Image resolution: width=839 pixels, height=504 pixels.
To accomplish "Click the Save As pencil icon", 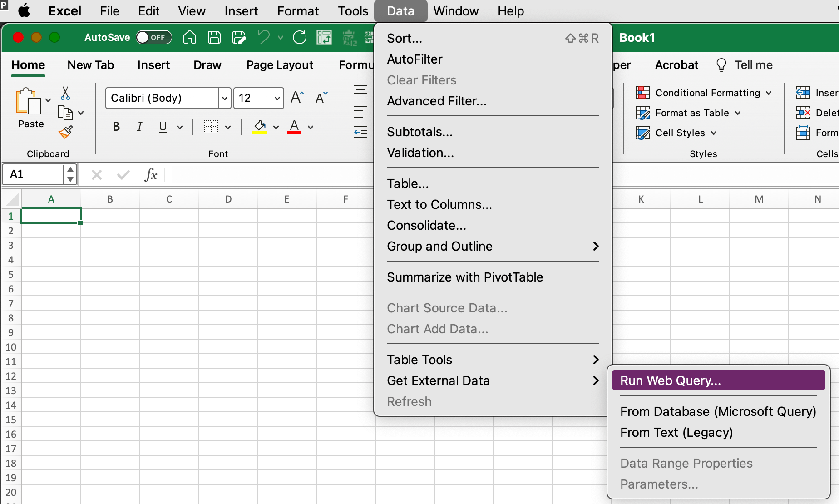I will point(239,37).
